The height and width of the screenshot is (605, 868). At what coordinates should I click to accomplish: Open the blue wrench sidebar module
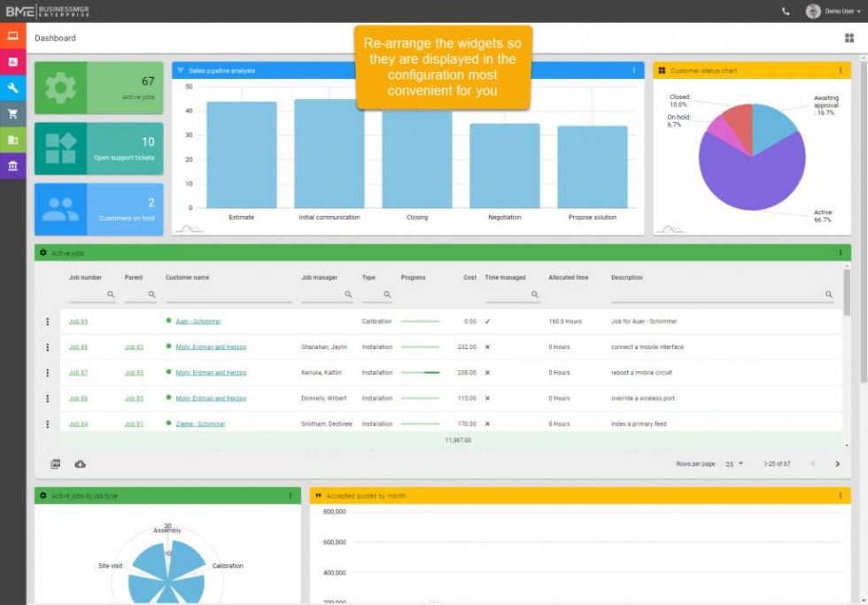pos(12,88)
